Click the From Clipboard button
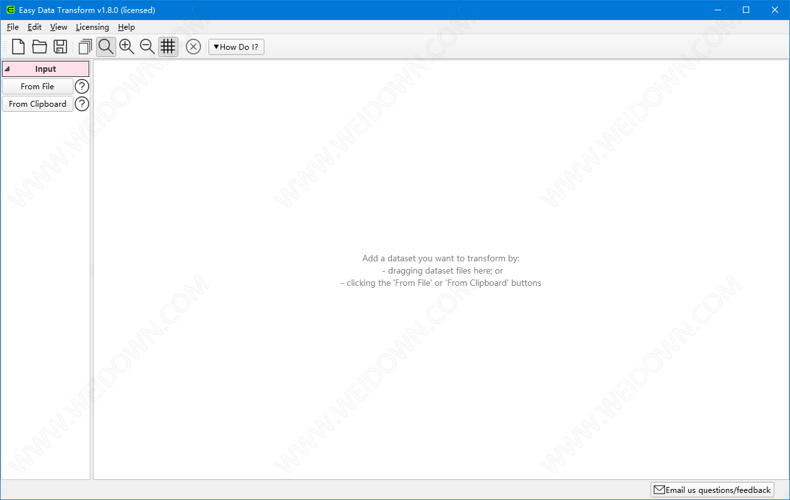 37,104
